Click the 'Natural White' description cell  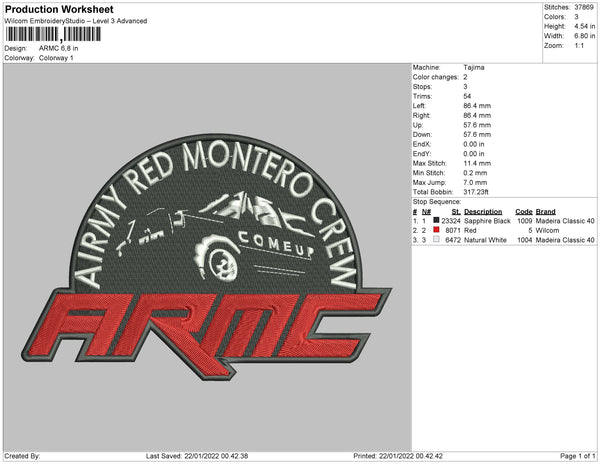485,240
